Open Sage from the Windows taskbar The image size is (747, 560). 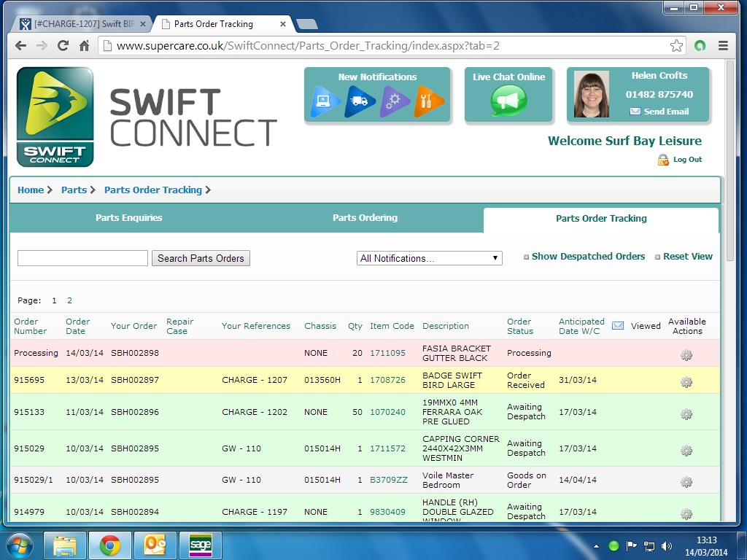200,545
